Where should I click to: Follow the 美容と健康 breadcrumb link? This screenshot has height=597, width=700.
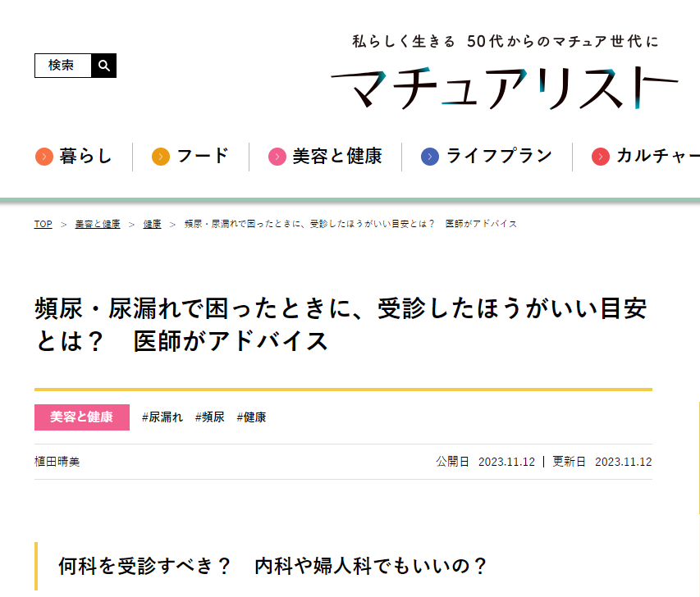point(98,224)
